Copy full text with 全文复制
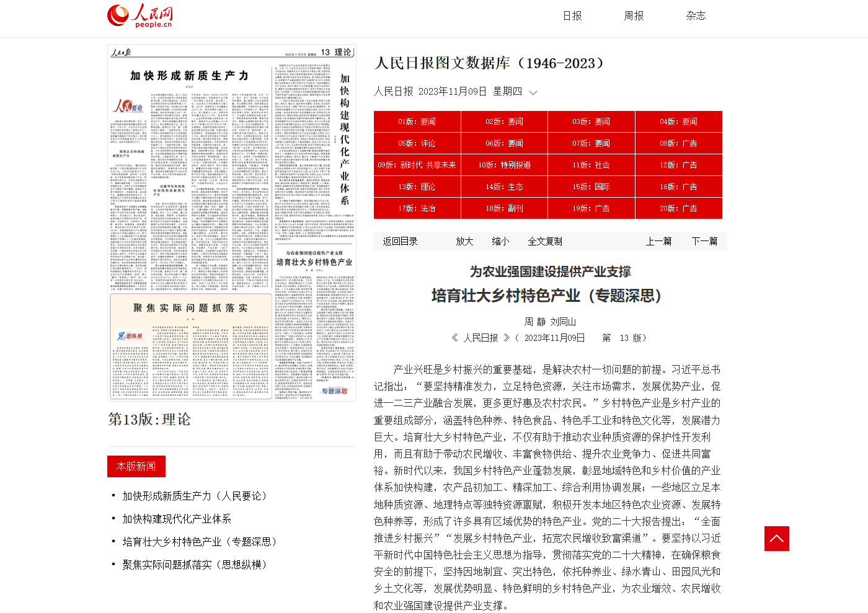Image resolution: width=868 pixels, height=613 pixels. tap(545, 241)
